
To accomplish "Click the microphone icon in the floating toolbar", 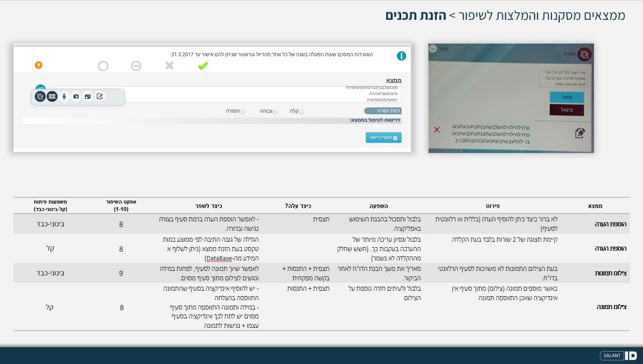I will click(64, 97).
